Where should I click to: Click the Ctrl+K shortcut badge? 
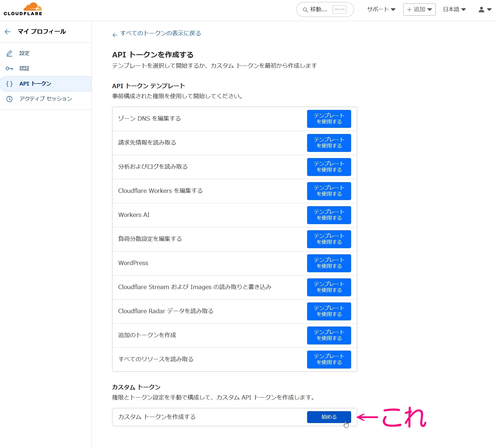point(339,9)
